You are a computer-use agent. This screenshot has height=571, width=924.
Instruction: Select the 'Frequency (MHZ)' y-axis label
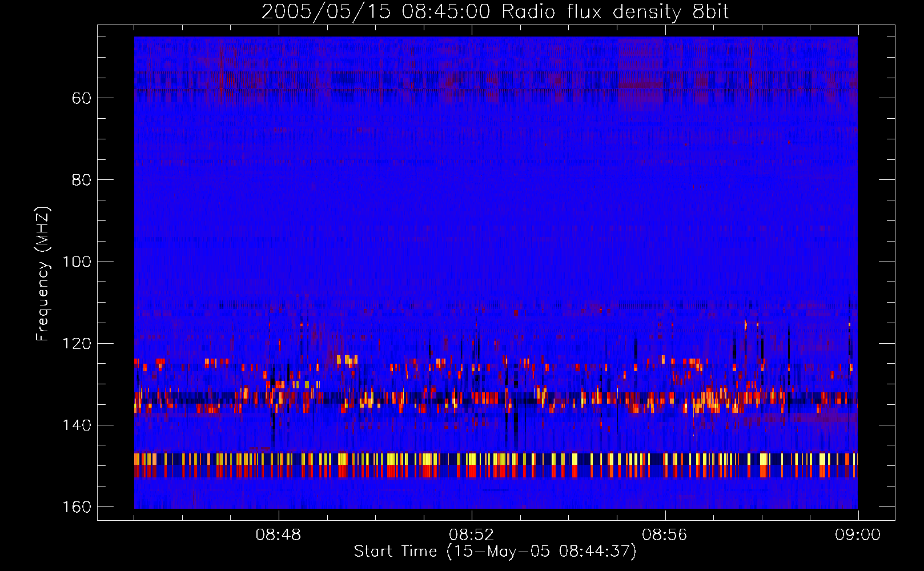click(x=43, y=274)
